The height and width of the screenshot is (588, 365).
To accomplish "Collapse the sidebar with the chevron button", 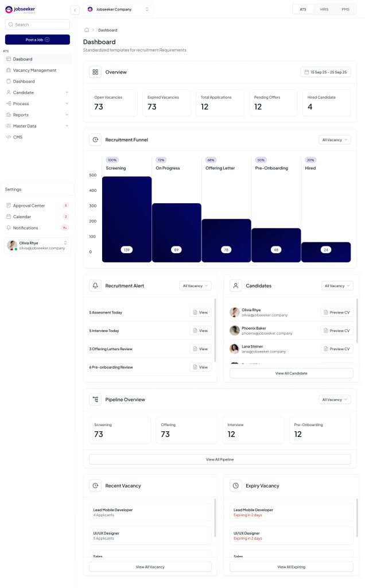I will click(75, 10).
